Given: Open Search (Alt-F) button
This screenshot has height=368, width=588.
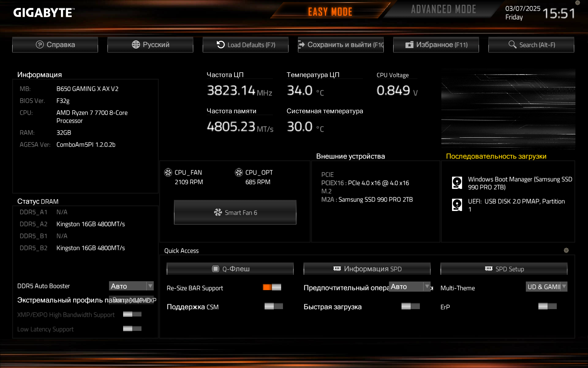Looking at the screenshot, I should click(x=531, y=45).
